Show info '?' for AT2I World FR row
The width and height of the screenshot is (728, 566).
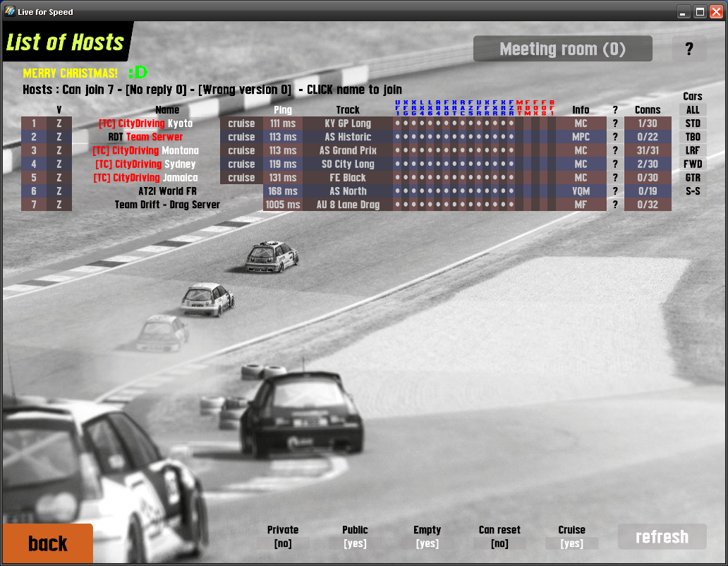tap(615, 191)
